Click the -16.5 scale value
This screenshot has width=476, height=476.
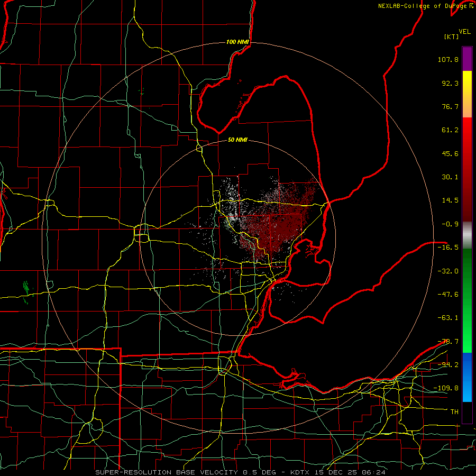pyautogui.click(x=448, y=248)
